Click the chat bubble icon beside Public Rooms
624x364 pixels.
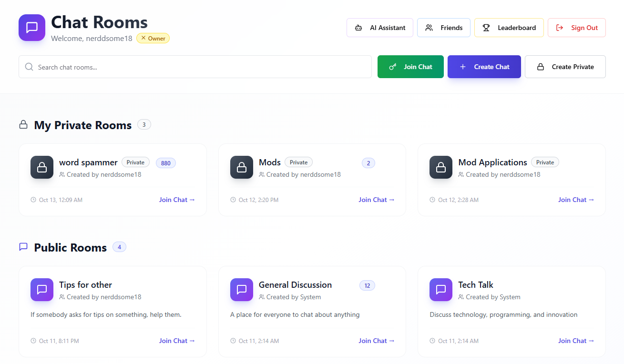[23, 247]
